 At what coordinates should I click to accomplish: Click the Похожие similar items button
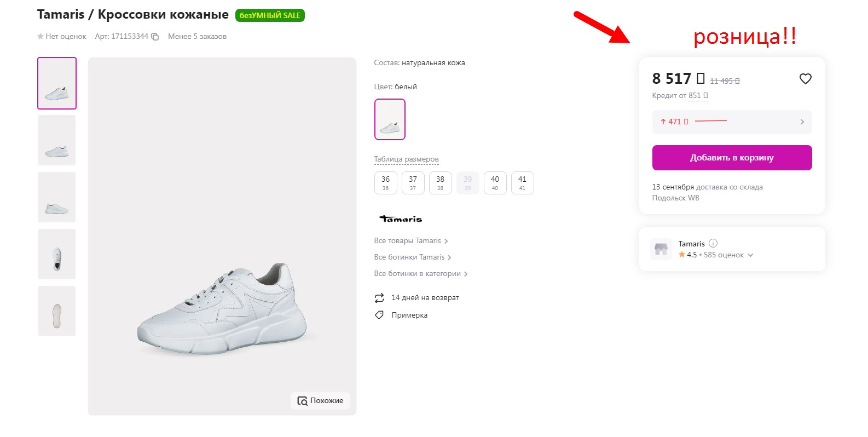[320, 401]
